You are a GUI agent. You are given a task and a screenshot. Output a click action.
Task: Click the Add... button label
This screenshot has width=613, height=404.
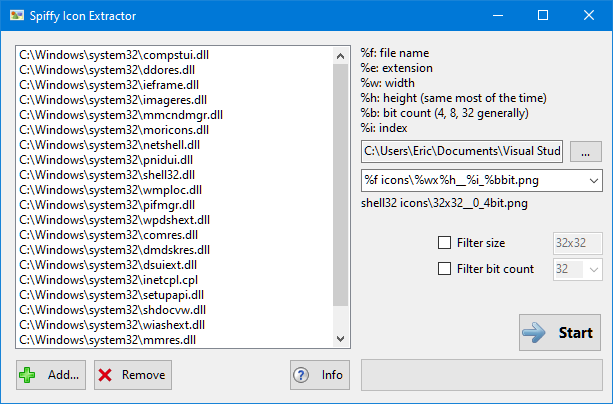(x=63, y=375)
